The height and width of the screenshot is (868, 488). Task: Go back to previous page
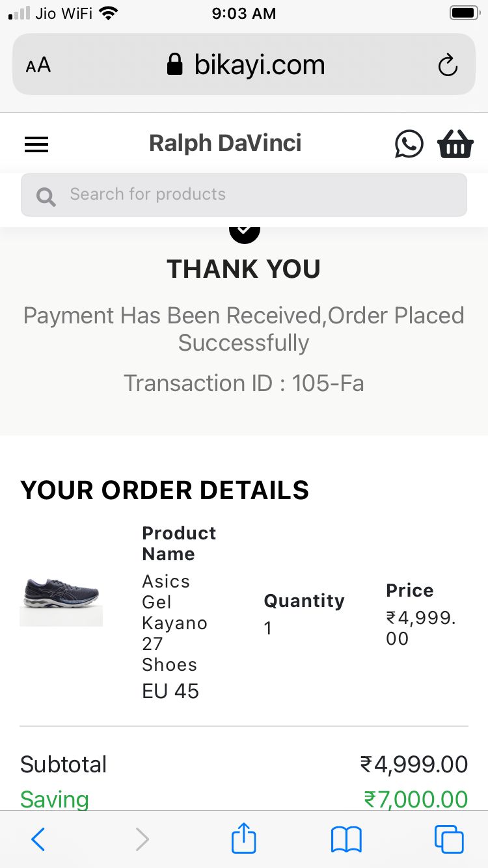coord(38,839)
